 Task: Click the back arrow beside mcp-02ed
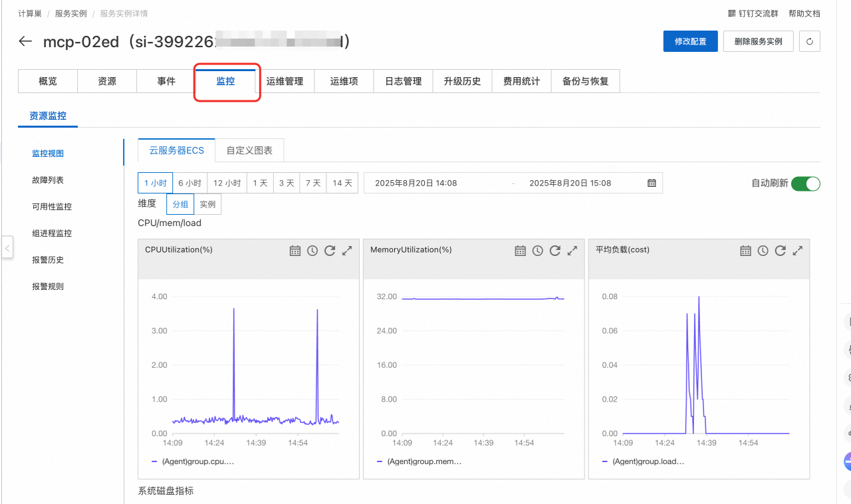[25, 41]
